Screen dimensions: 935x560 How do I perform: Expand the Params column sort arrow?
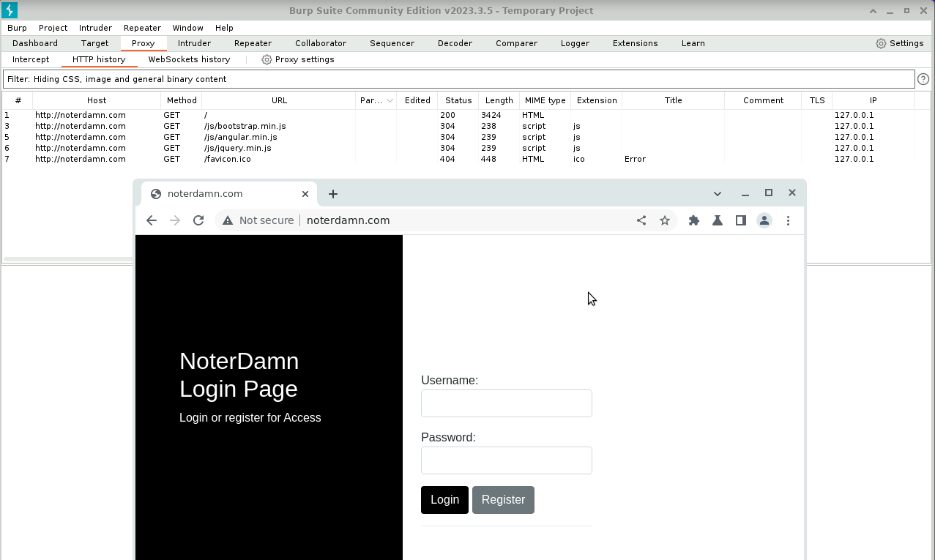click(390, 100)
